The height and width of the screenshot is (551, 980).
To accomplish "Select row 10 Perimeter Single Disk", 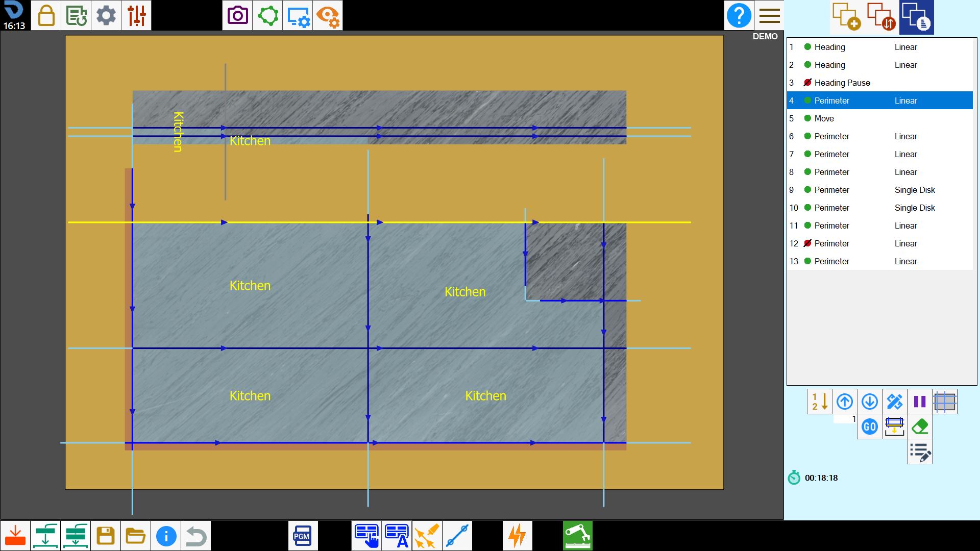I will point(880,208).
